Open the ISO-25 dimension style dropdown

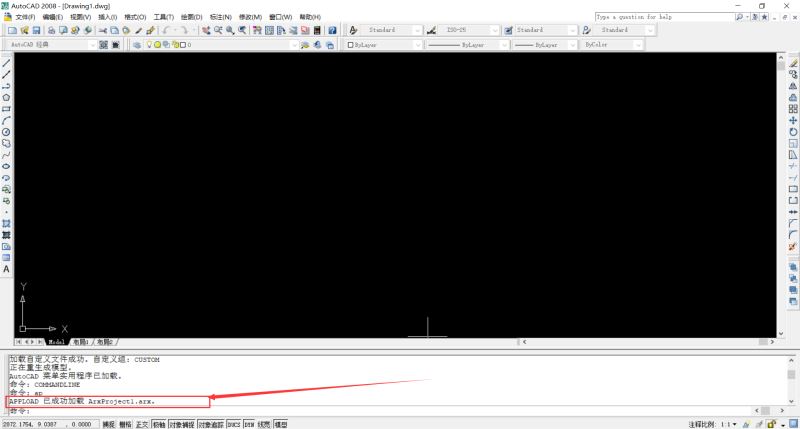(494, 31)
